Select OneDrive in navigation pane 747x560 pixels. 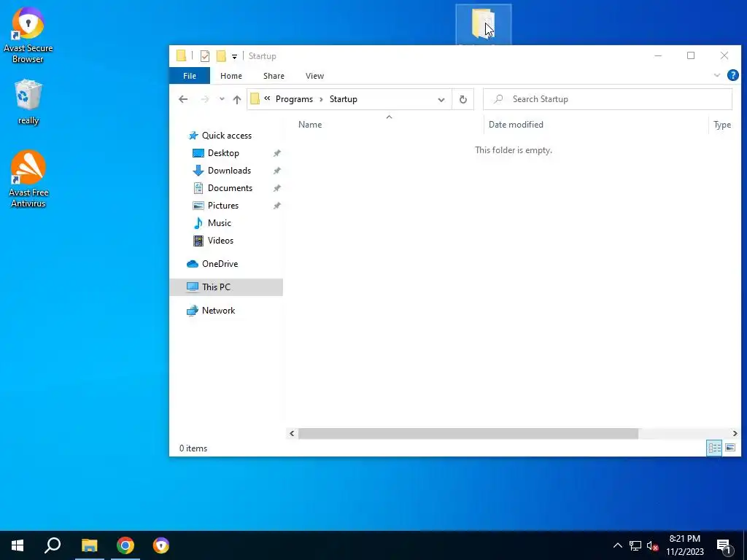tap(220, 264)
